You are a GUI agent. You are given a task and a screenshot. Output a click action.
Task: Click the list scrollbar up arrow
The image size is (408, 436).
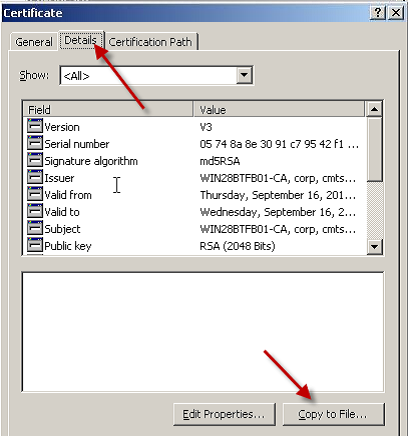pos(374,109)
